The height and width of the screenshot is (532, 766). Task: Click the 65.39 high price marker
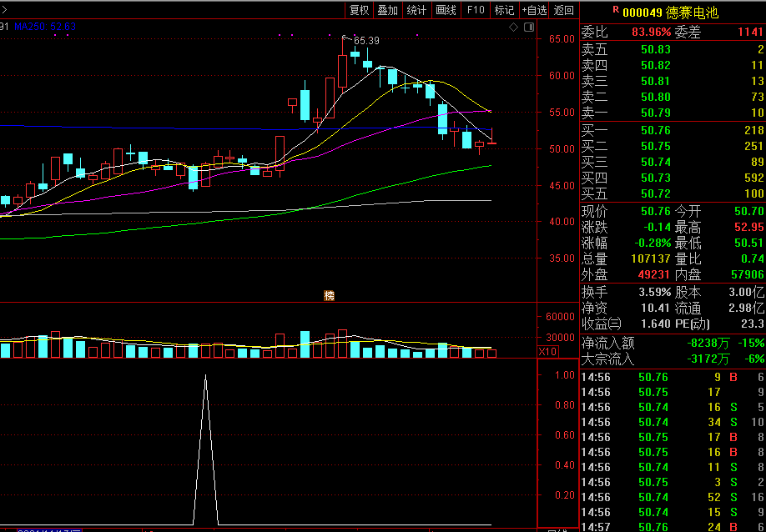pyautogui.click(x=366, y=41)
